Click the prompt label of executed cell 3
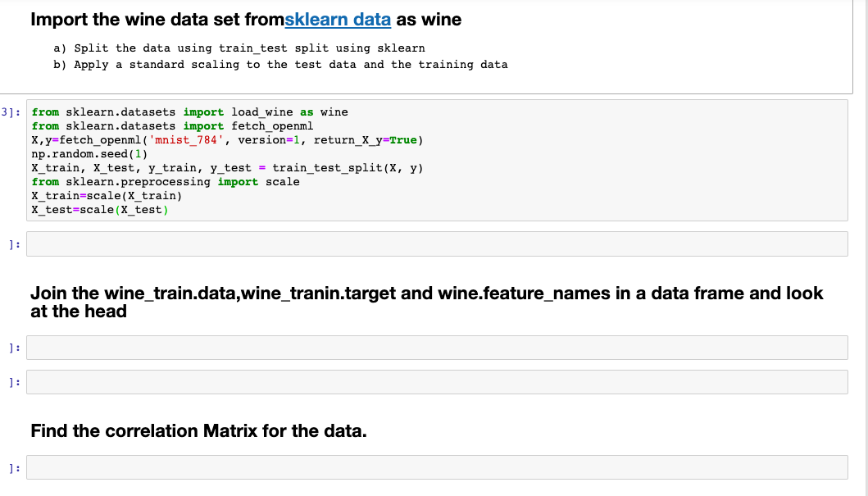Screen dimensions: 868x496 coord(11,112)
